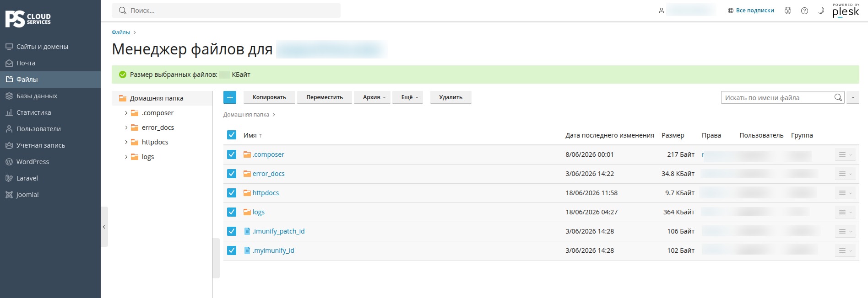Click the Копировать button

[x=269, y=97]
